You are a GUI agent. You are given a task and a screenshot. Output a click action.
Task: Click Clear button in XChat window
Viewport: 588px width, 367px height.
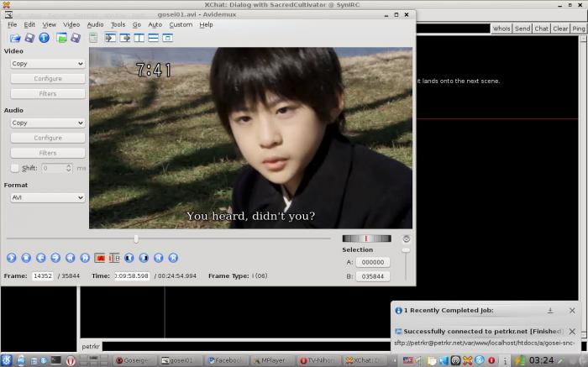pos(560,29)
